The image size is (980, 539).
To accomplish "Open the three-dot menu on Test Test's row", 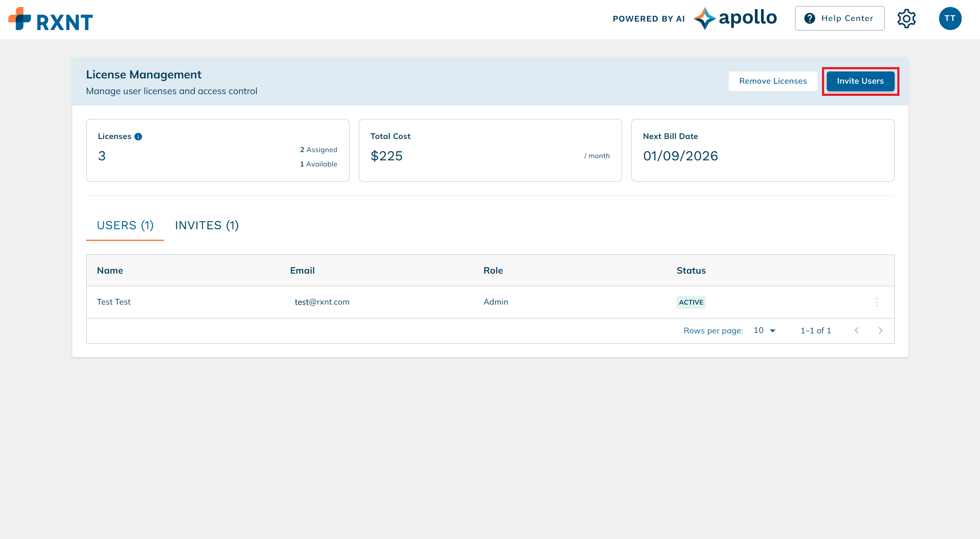I will coord(877,302).
